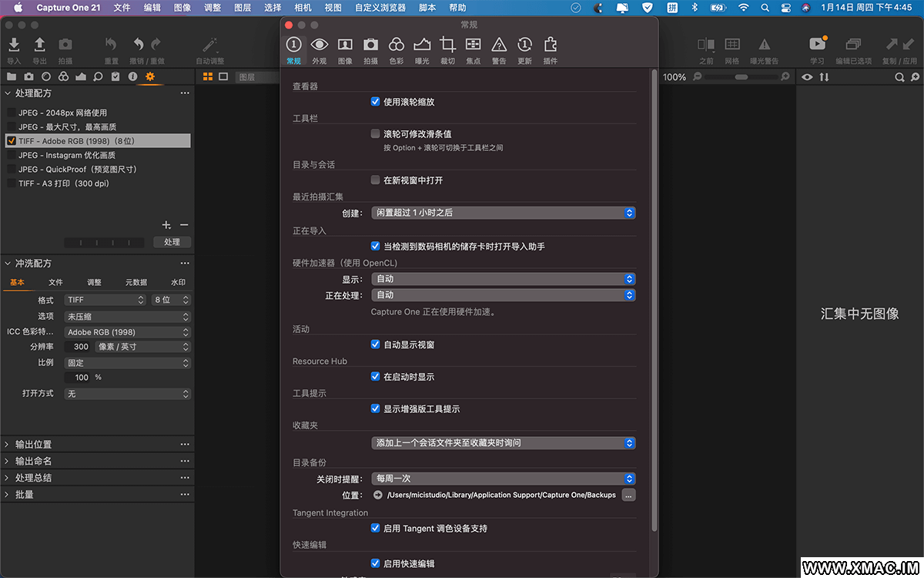Click the 编辑已选项 edit selected icon
This screenshot has width=924, height=578.
(x=853, y=45)
